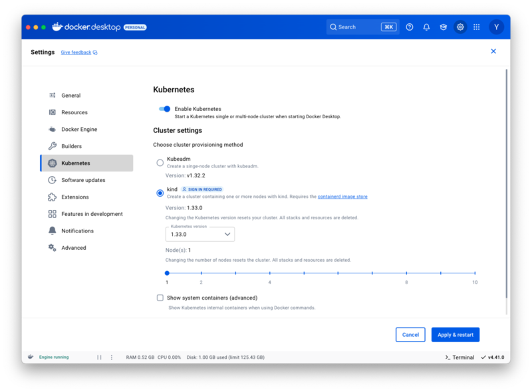Viewport: 532px width, 392px height.
Task: Open the user avatar Y menu
Action: (496, 27)
